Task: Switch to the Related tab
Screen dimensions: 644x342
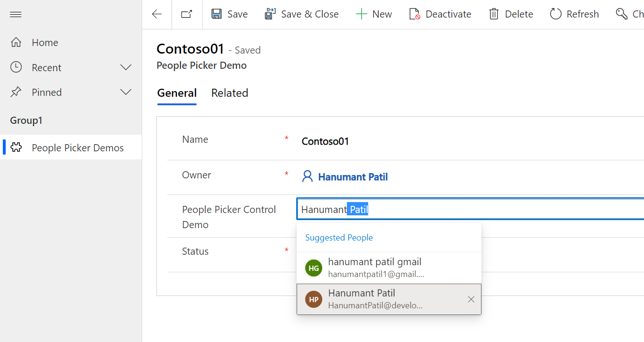Action: coord(230,93)
